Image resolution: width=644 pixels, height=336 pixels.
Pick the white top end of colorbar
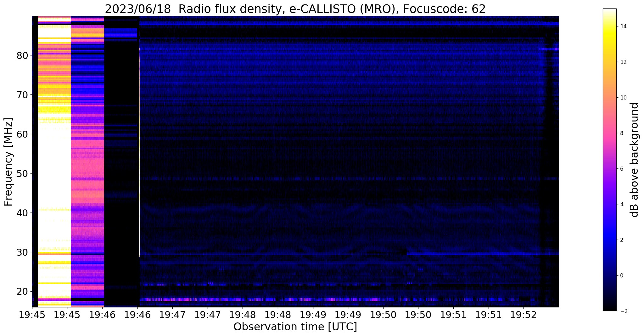coord(609,11)
